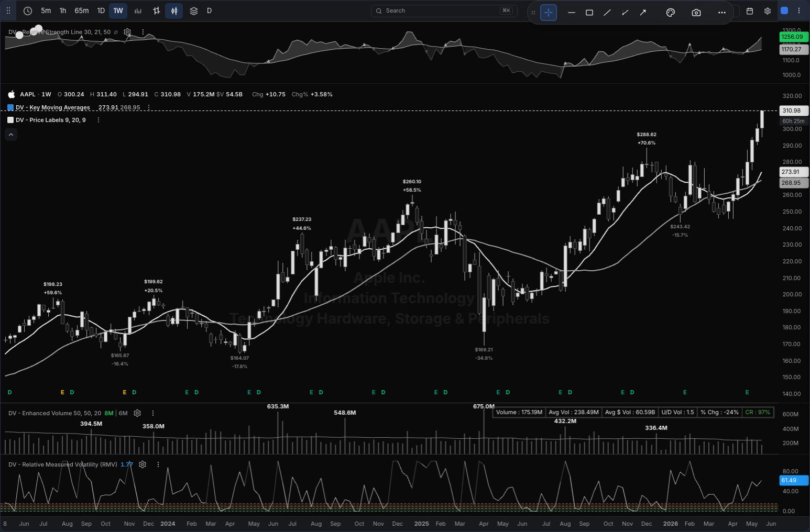Grab the top-left panel drag handle
This screenshot has height=532, width=810.
coord(8,10)
